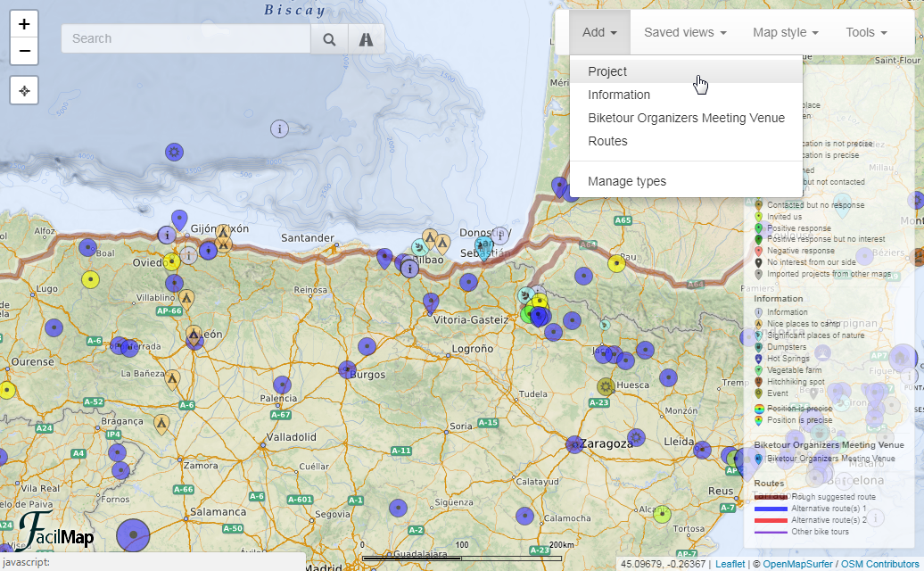Image resolution: width=924 pixels, height=571 pixels.
Task: Click the locate-me crosshair button
Action: pos(24,90)
